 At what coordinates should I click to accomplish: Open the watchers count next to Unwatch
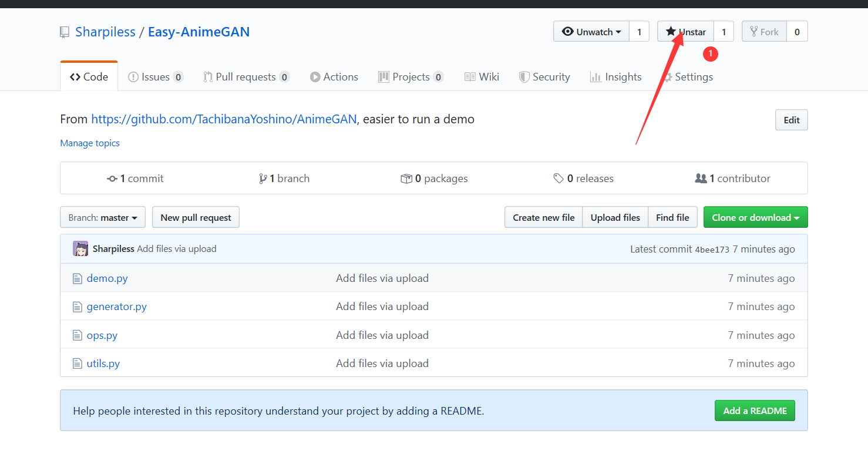click(x=639, y=32)
